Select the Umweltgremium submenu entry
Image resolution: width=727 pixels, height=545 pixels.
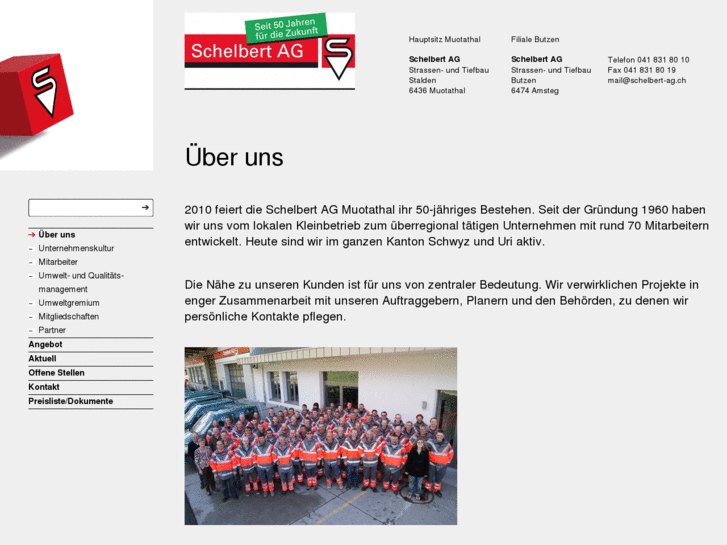click(69, 303)
